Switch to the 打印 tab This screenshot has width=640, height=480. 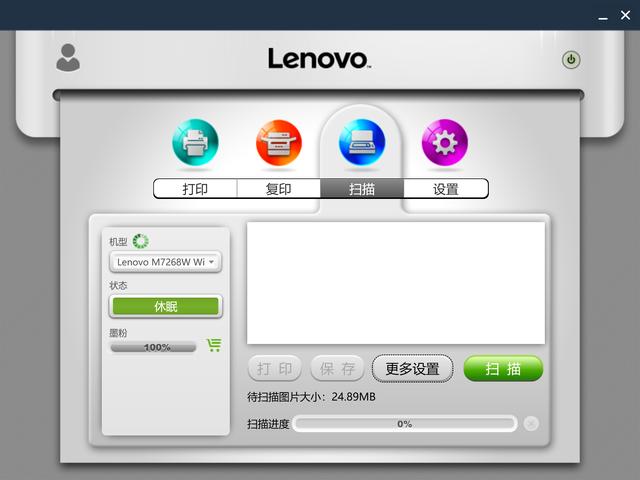pos(195,189)
